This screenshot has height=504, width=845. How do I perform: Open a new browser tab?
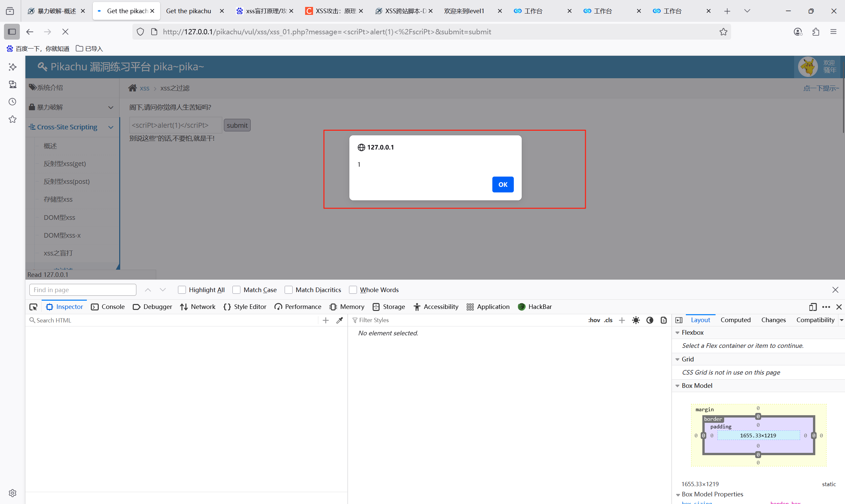tap(727, 11)
